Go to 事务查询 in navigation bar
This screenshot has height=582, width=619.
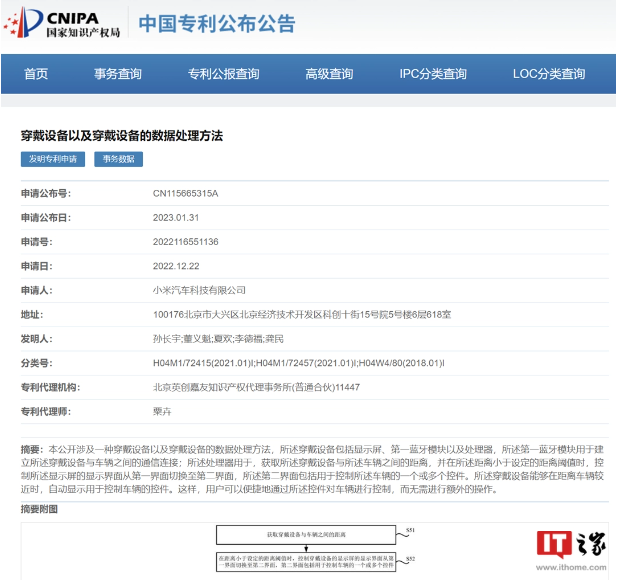(x=118, y=74)
